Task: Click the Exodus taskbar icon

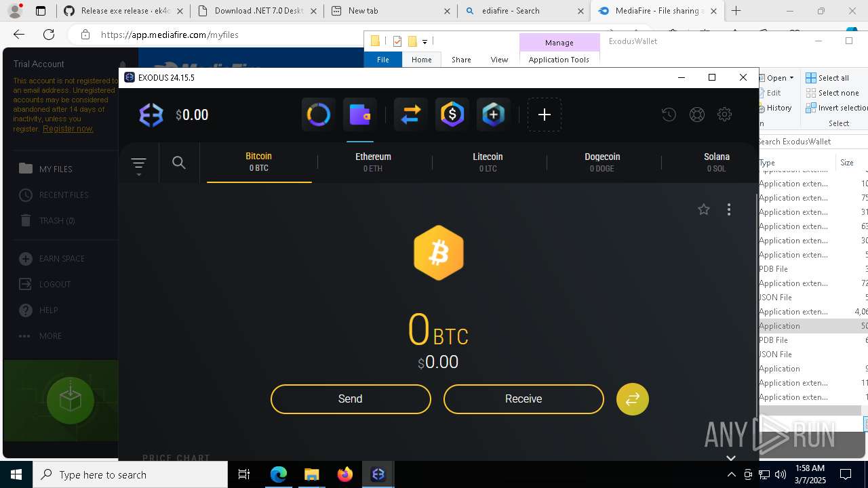Action: pos(378,474)
